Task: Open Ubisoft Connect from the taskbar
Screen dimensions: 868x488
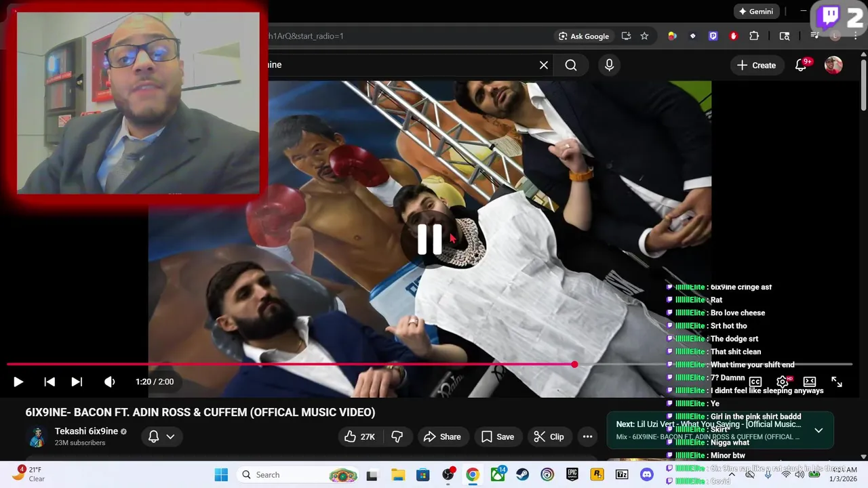Action: point(547,474)
